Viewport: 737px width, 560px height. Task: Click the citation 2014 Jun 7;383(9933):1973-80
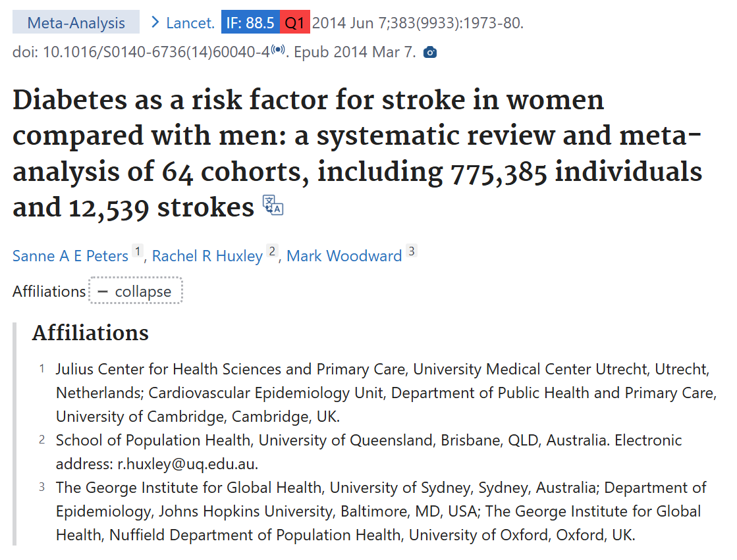pos(418,23)
